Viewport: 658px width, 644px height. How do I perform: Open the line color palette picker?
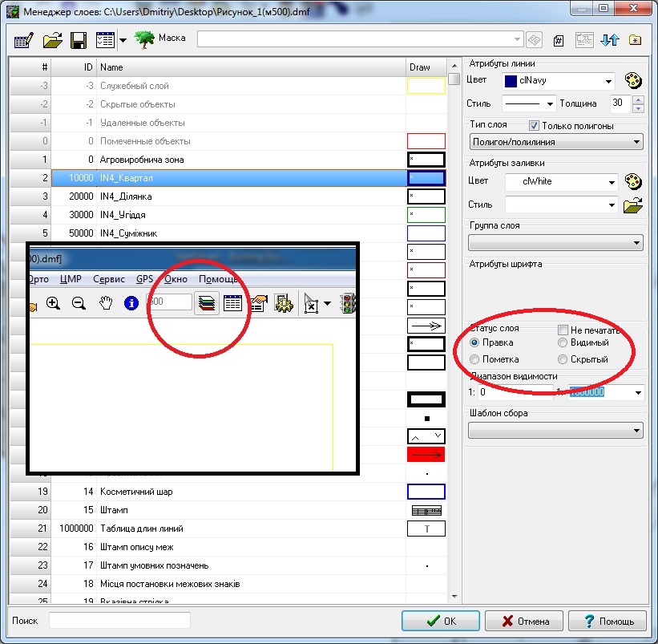pyautogui.click(x=633, y=81)
